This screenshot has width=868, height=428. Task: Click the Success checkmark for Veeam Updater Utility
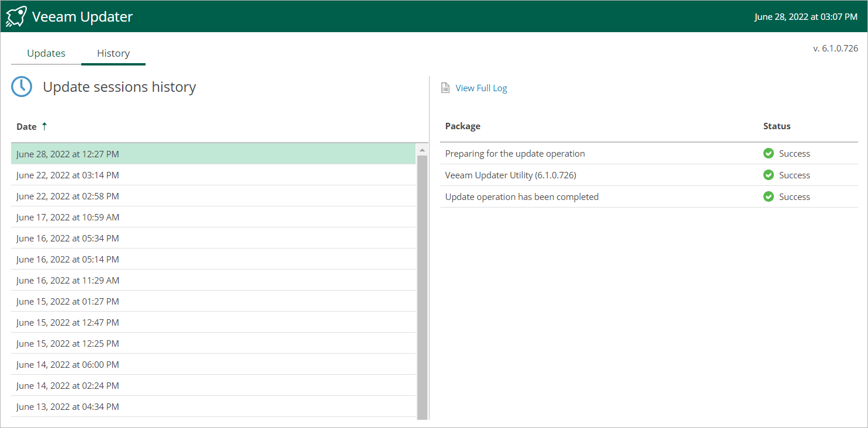click(x=769, y=175)
